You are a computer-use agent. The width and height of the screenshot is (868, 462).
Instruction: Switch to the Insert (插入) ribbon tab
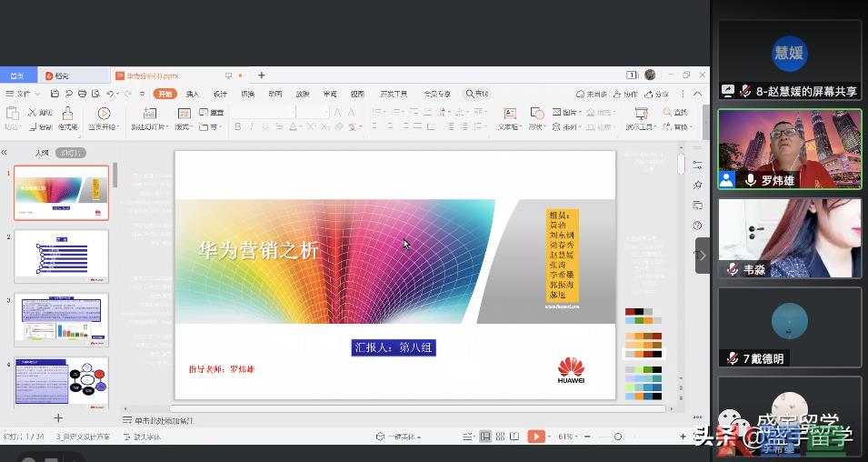tap(192, 95)
